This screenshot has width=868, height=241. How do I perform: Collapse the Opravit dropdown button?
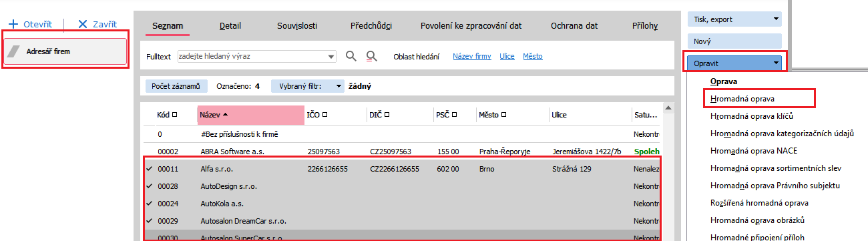click(x=776, y=63)
